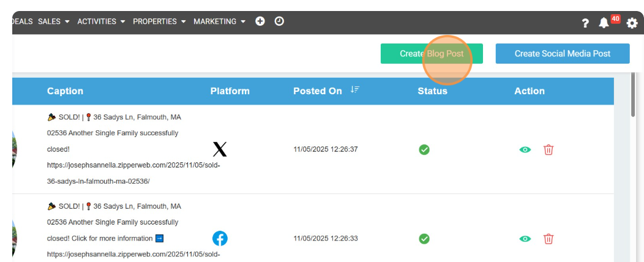Open the help question mark icon

point(585,23)
